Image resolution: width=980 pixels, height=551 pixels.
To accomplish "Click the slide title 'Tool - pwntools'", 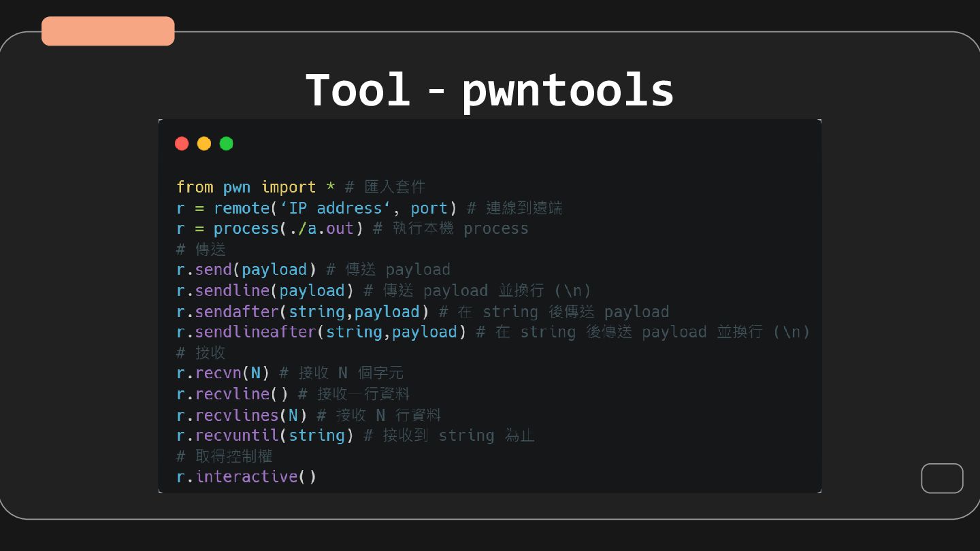I will point(489,90).
